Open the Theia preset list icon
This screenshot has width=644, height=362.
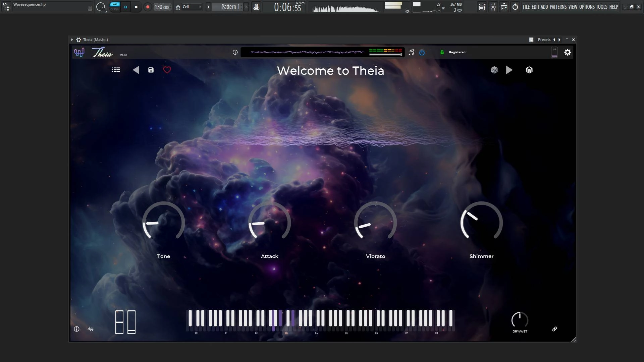pyautogui.click(x=116, y=70)
